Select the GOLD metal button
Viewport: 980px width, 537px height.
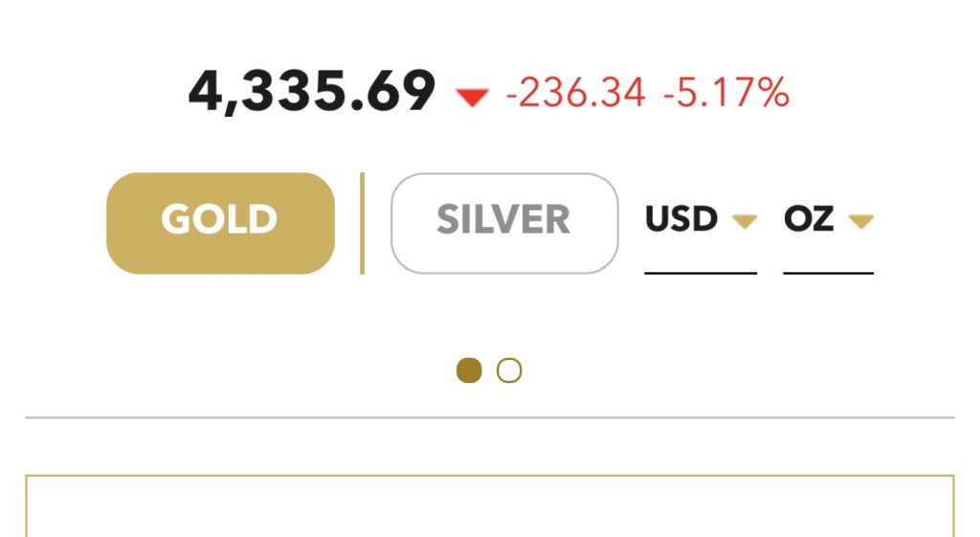pos(220,223)
